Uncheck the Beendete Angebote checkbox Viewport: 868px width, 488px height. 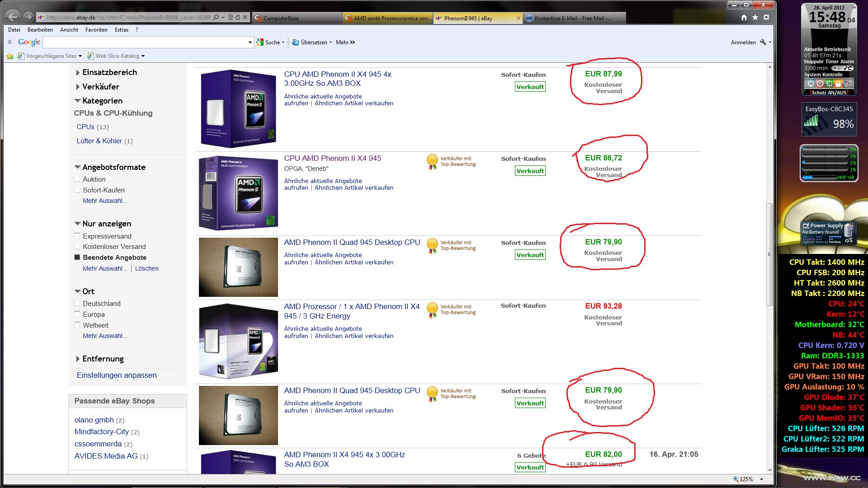click(x=77, y=258)
